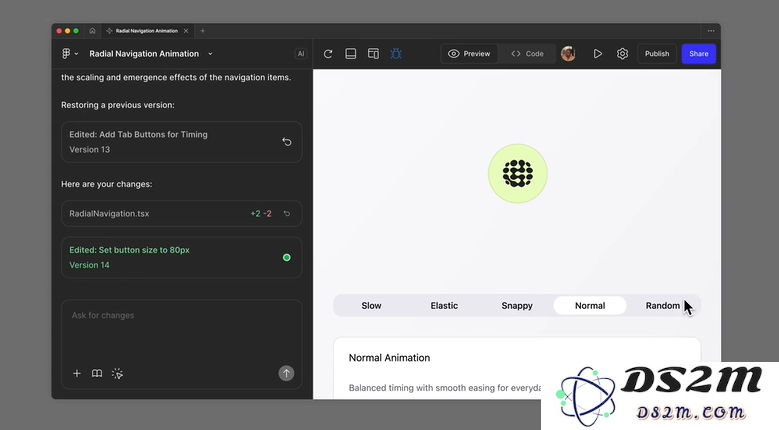The width and height of the screenshot is (779, 430).
Task: Toggle the AI panel button
Action: 300,54
